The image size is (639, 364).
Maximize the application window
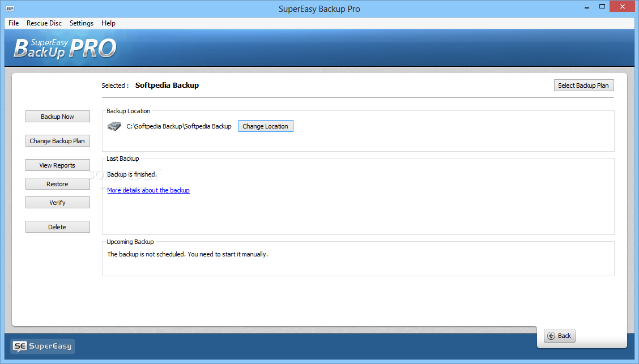click(602, 7)
